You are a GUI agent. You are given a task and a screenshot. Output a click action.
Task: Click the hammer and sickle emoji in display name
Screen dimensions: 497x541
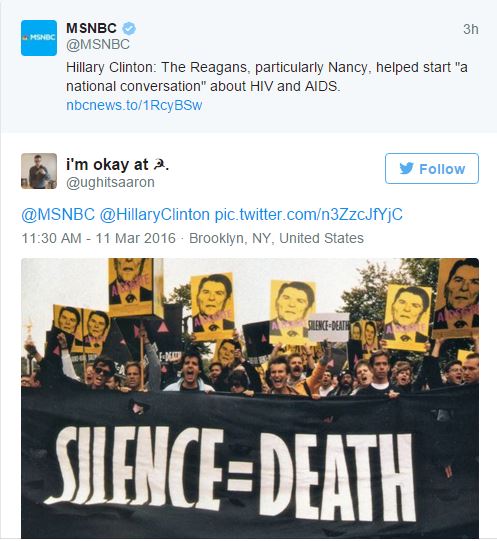click(159, 165)
